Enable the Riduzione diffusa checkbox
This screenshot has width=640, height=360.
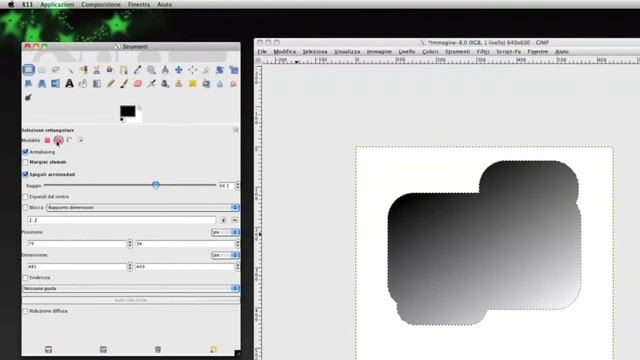25,311
